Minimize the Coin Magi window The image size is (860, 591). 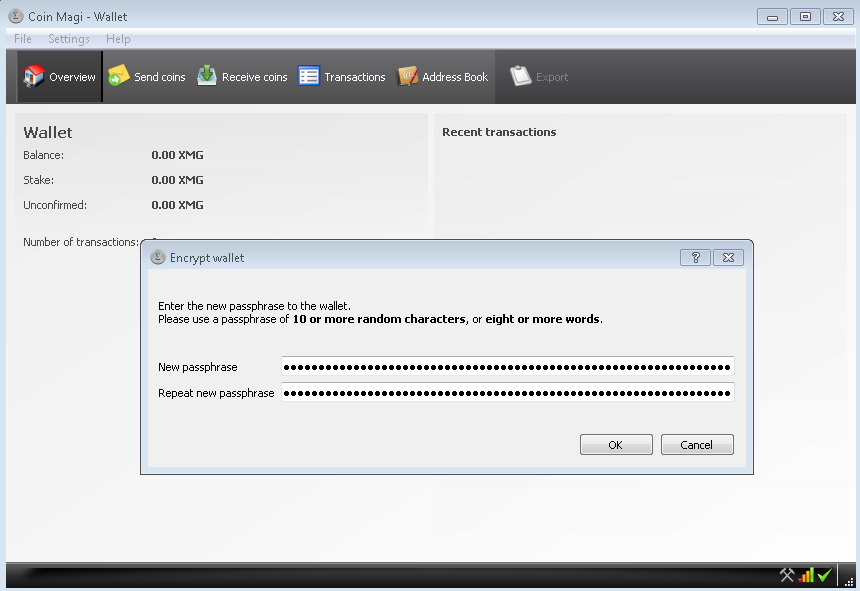tap(772, 17)
